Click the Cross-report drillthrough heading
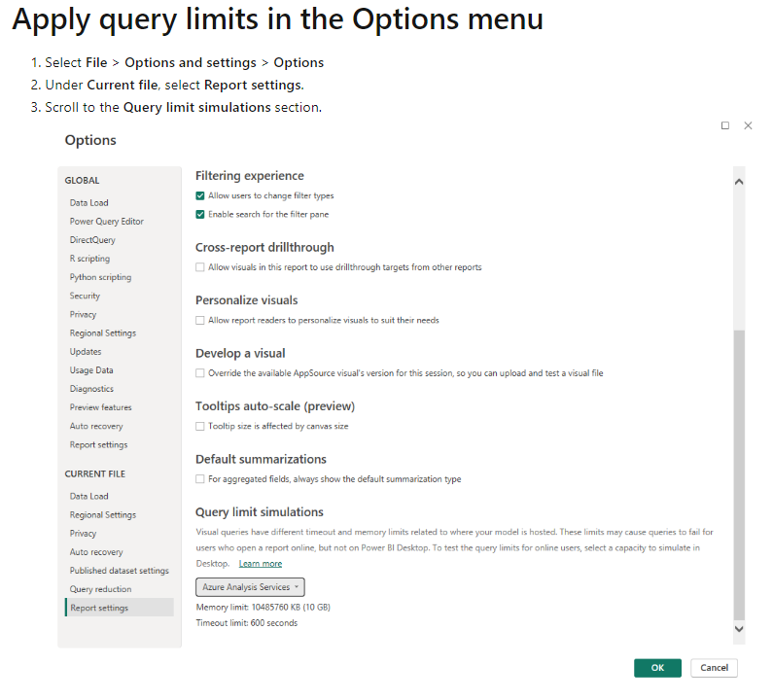Viewport: 773px width, 700px height. tap(264, 248)
